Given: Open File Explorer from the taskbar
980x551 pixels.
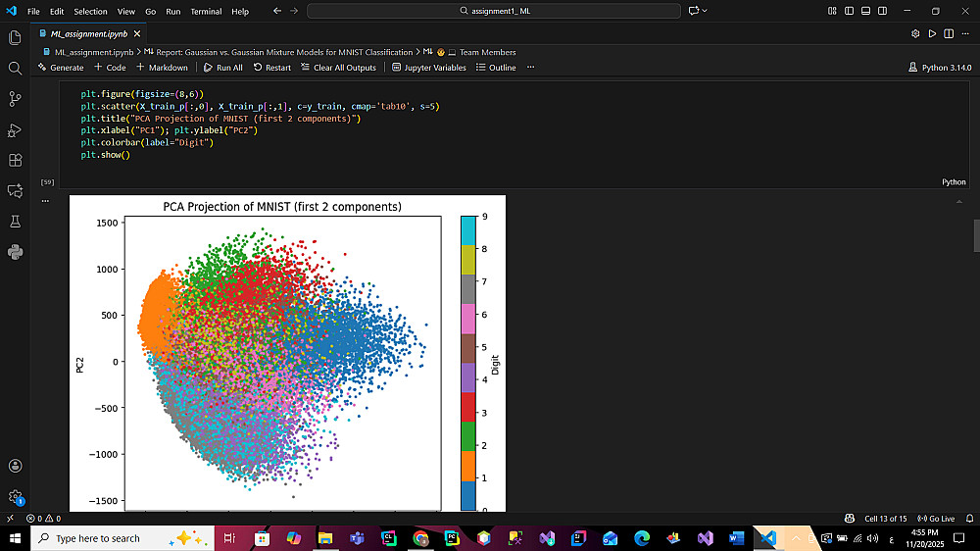Looking at the screenshot, I should click(325, 538).
